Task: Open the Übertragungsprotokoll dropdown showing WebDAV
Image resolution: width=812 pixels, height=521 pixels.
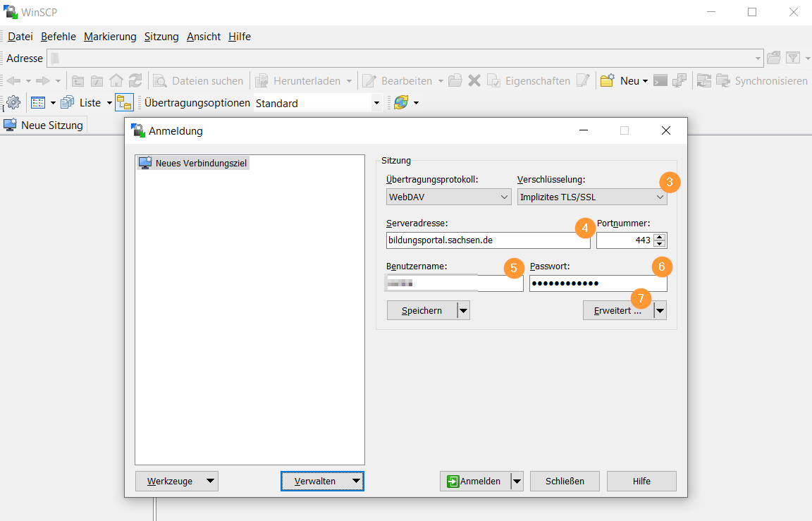Action: point(448,197)
